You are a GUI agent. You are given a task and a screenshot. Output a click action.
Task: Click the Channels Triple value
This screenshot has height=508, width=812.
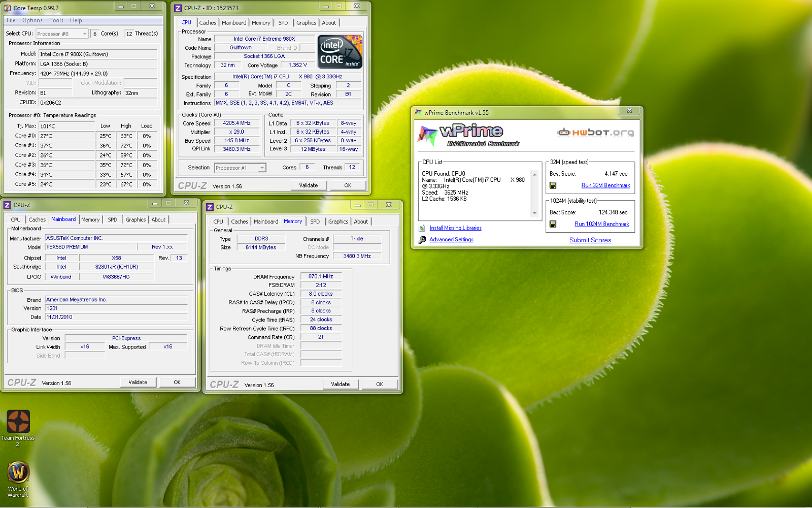(357, 239)
